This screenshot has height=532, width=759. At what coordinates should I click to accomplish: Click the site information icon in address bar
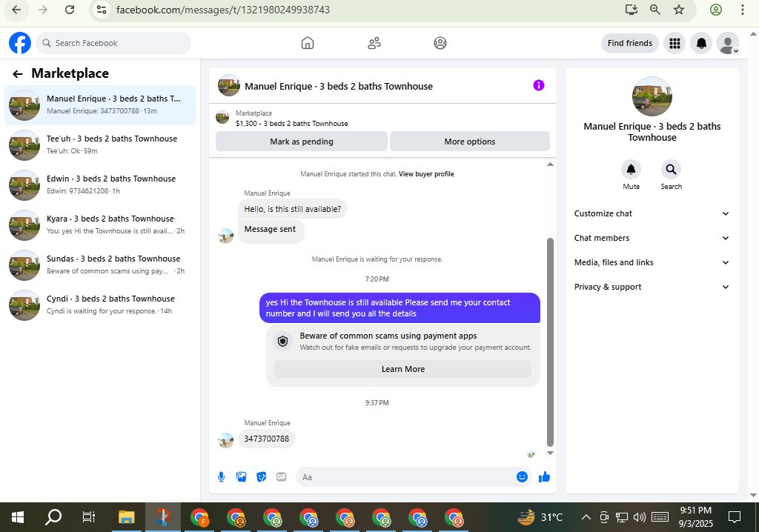[x=102, y=10]
